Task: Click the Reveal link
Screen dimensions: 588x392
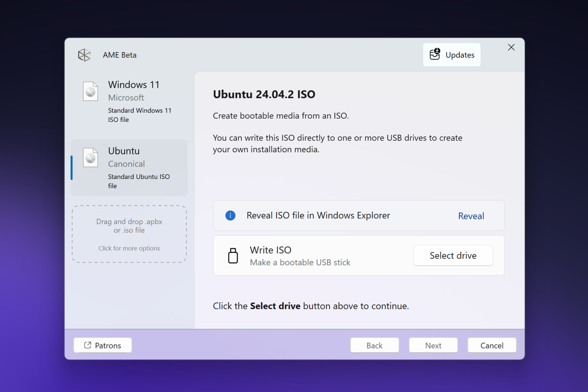Action: click(x=471, y=216)
